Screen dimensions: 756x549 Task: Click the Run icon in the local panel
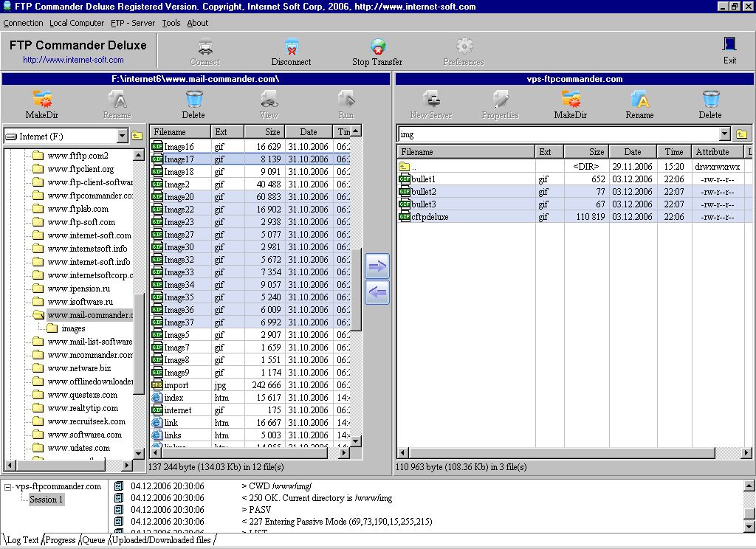pyautogui.click(x=346, y=103)
